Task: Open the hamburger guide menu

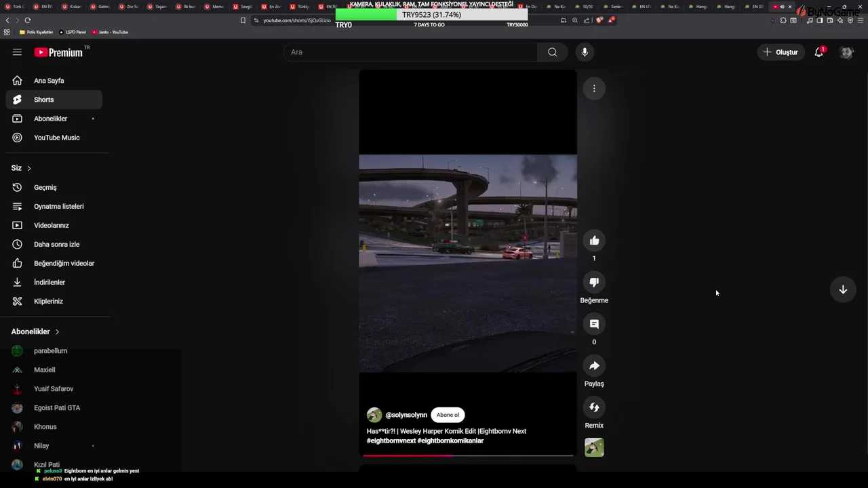Action: click(x=17, y=52)
